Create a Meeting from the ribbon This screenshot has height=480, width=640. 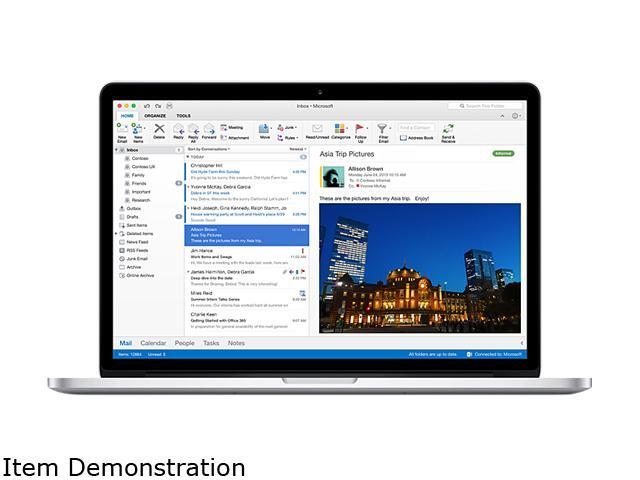click(231, 127)
